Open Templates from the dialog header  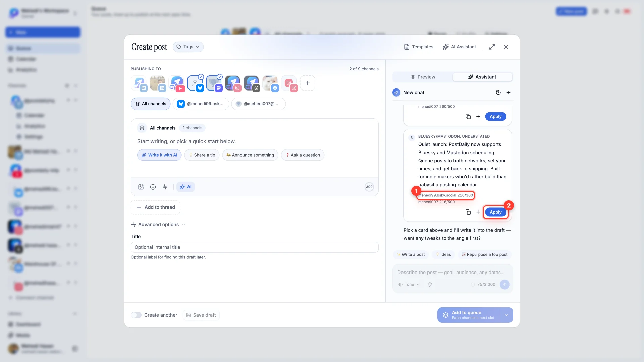(x=419, y=47)
